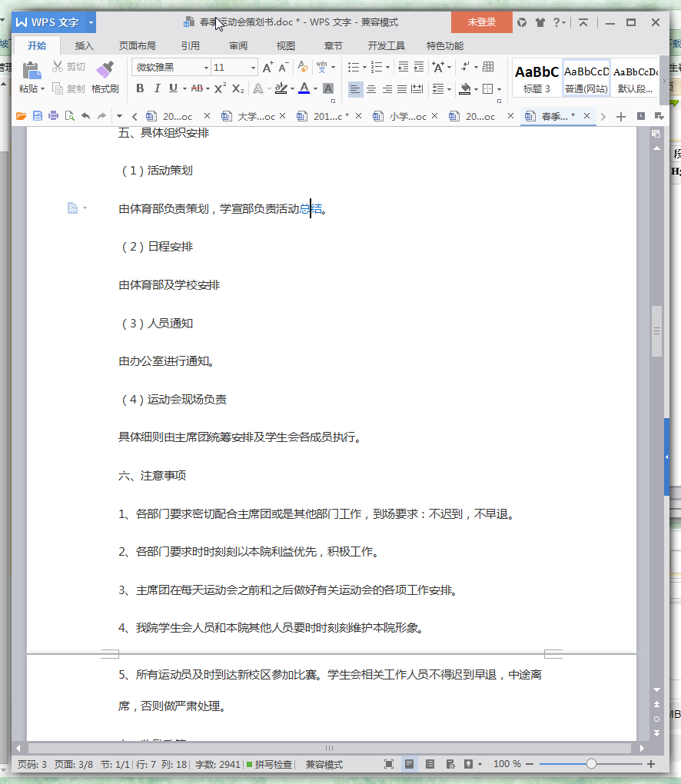Click the Paste (粘贴) clipboard icon
Image resolution: width=681 pixels, height=784 pixels.
pos(32,71)
